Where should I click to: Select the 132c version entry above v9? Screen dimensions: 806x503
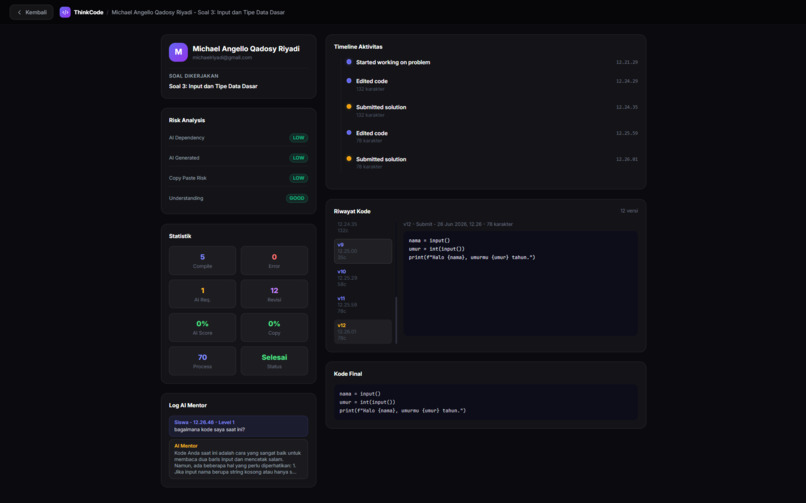[x=363, y=228]
